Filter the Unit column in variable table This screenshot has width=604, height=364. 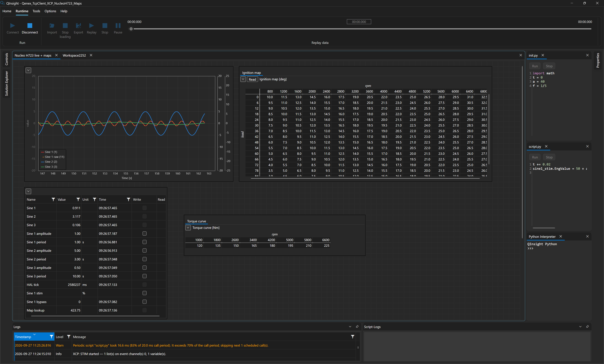coord(94,199)
